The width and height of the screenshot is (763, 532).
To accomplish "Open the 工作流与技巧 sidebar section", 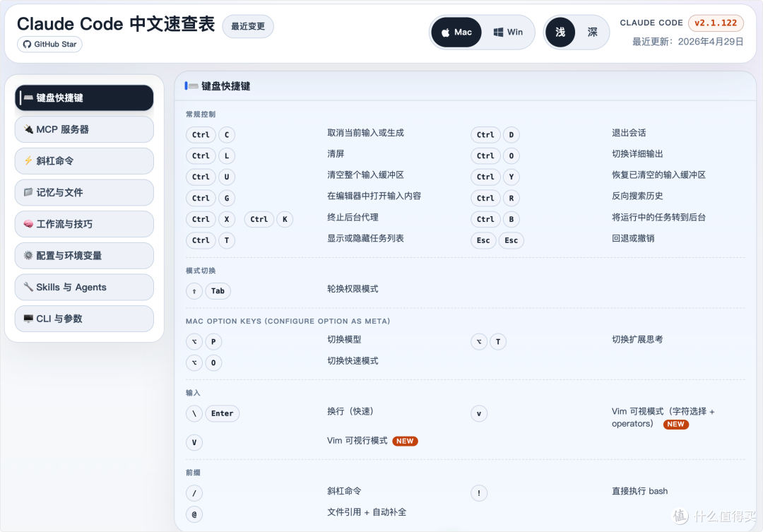I will coord(84,224).
